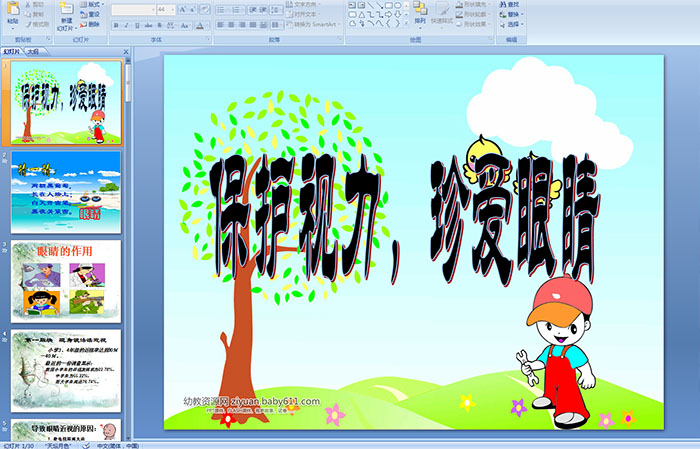The image size is (700, 449).
Task: Open the Align Text (对齐文本) dropdown
Action: coord(302,14)
